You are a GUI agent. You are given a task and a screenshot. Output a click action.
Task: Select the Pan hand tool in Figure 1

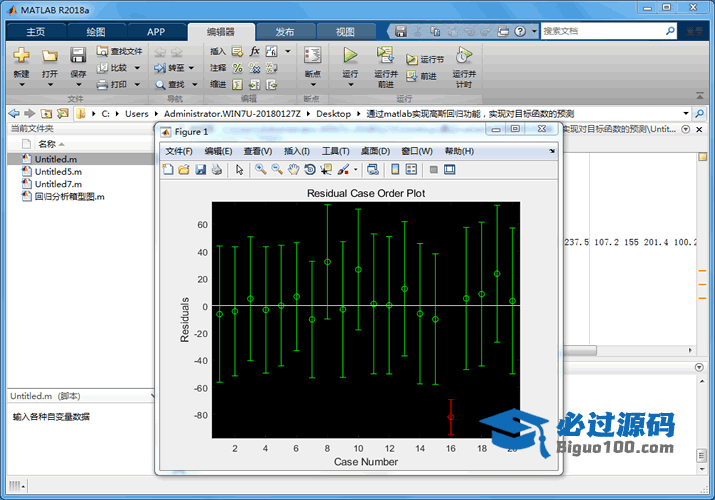click(x=293, y=170)
